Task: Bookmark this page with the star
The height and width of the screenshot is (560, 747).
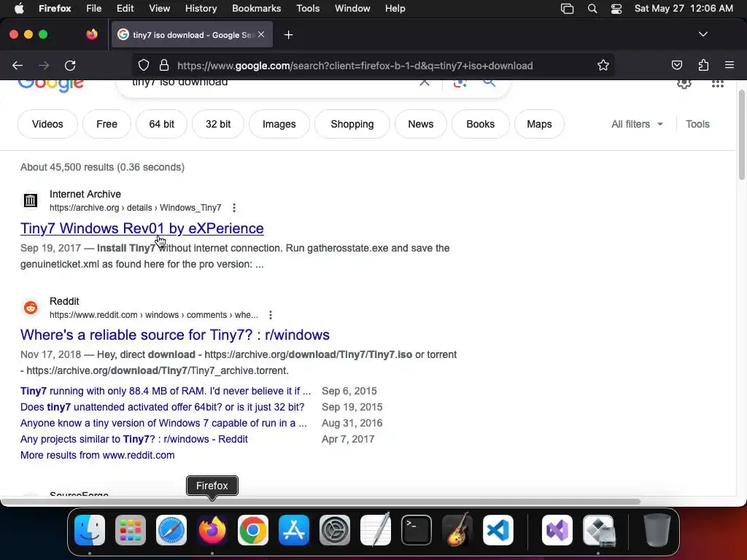Action: point(603,66)
